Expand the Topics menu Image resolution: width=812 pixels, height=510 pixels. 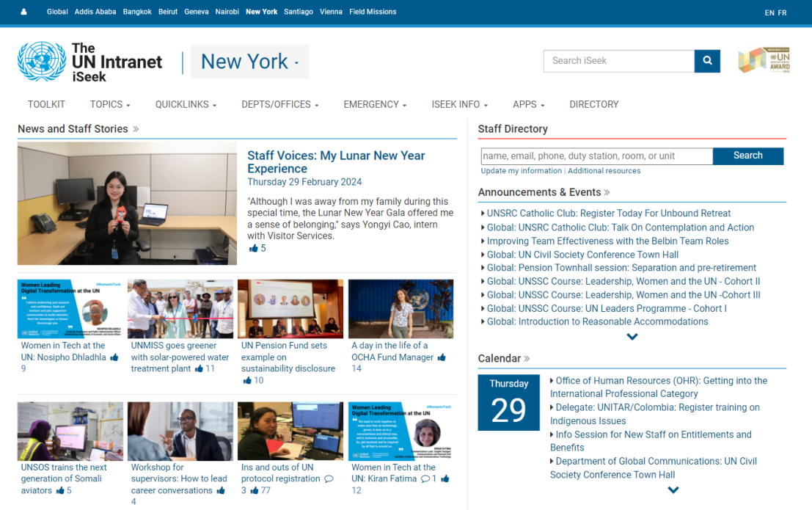point(110,104)
